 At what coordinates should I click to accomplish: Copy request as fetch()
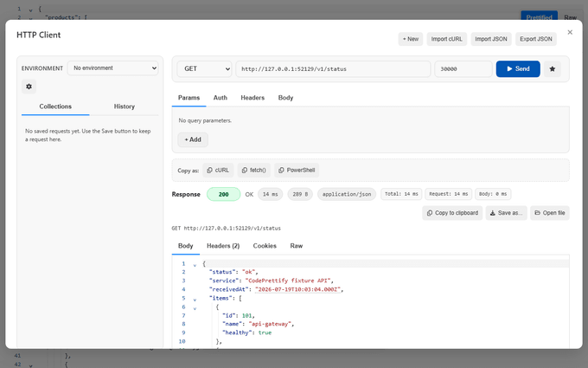(x=254, y=170)
